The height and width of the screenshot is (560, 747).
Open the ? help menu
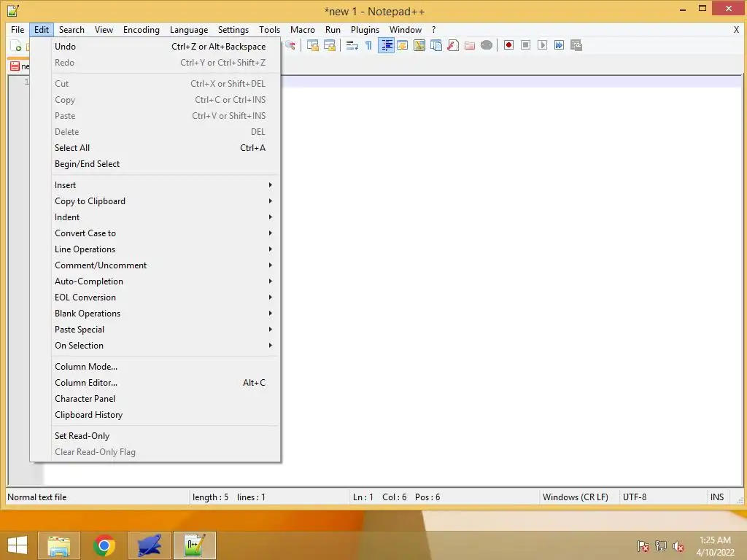[x=433, y=29]
